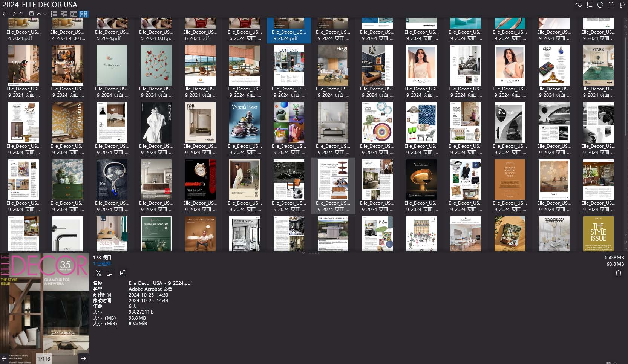Go to next page in the preview pane
The height and width of the screenshot is (364, 628).
[84, 359]
